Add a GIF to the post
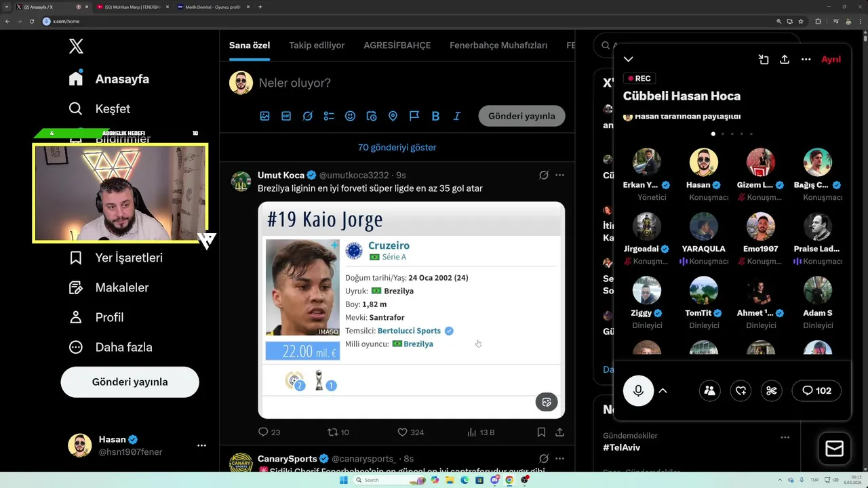Screen dimensions: 868x488 coord(286,116)
